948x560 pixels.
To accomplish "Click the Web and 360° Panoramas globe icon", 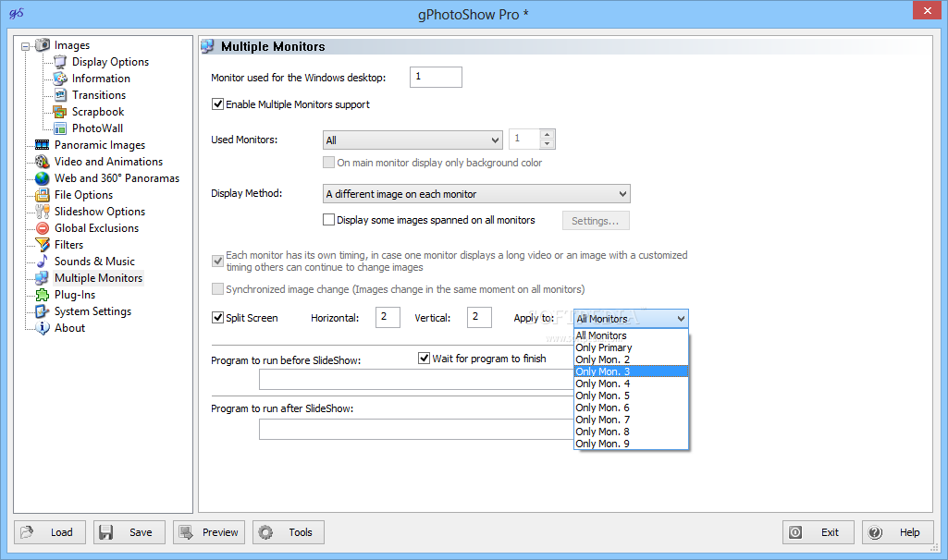I will coord(43,178).
